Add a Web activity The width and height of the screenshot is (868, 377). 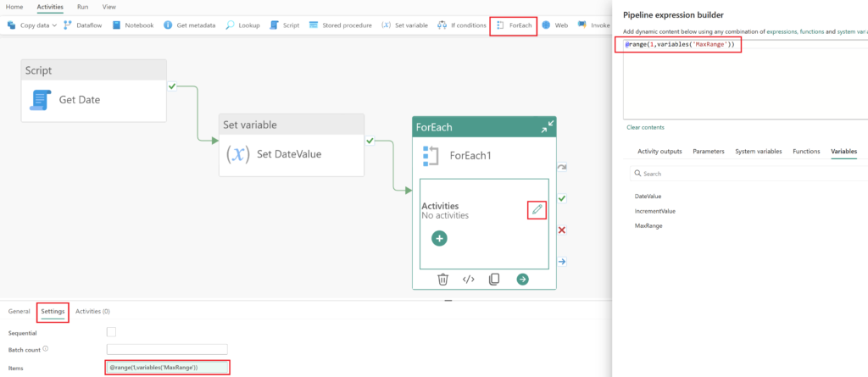click(555, 25)
